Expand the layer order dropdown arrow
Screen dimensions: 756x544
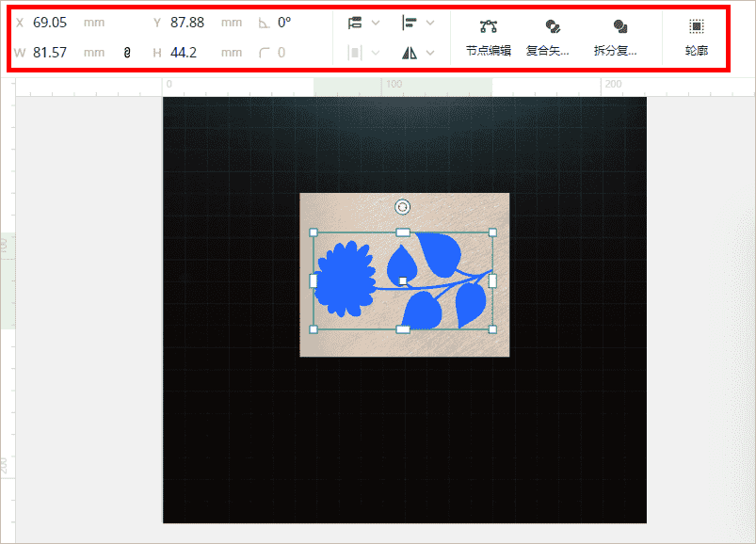(376, 23)
